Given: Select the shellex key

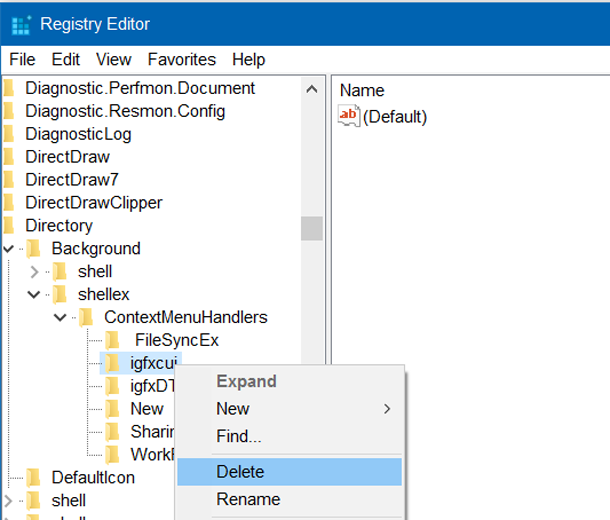Looking at the screenshot, I should click(103, 294).
